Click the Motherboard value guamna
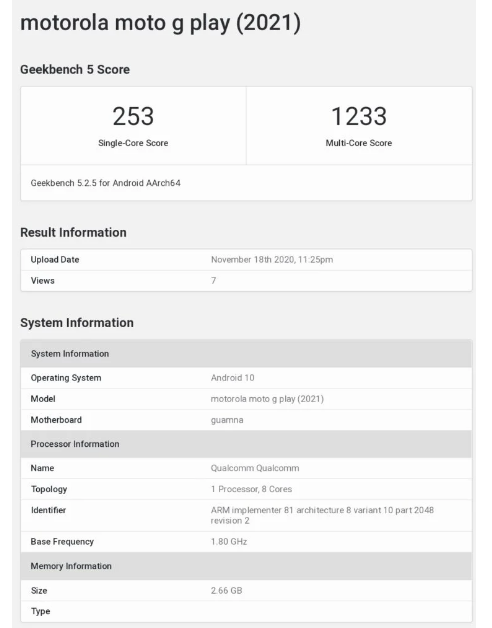Screen dimensions: 492x628 point(227,420)
